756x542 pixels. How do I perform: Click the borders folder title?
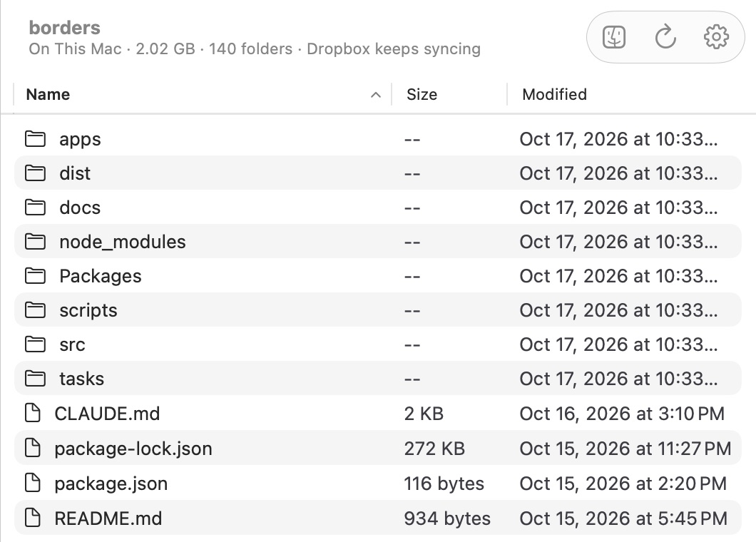(65, 28)
